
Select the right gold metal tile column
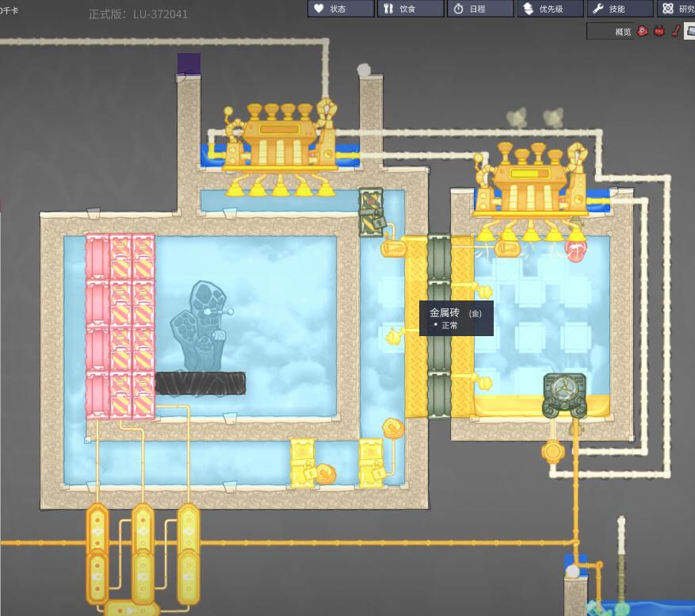pyautogui.click(x=462, y=327)
